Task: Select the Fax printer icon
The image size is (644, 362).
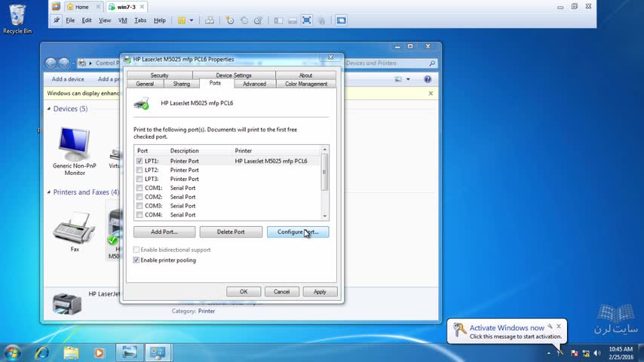Action: click(75, 232)
